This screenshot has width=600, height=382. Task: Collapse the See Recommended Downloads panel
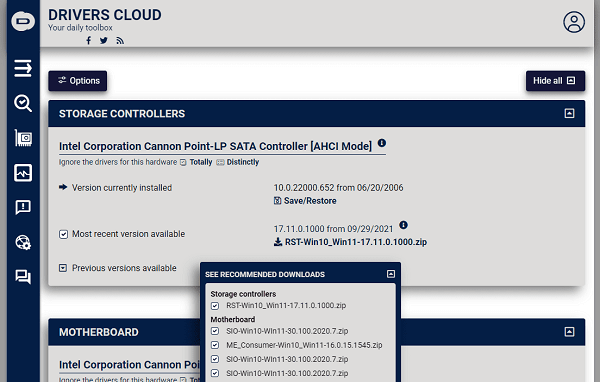coord(391,274)
